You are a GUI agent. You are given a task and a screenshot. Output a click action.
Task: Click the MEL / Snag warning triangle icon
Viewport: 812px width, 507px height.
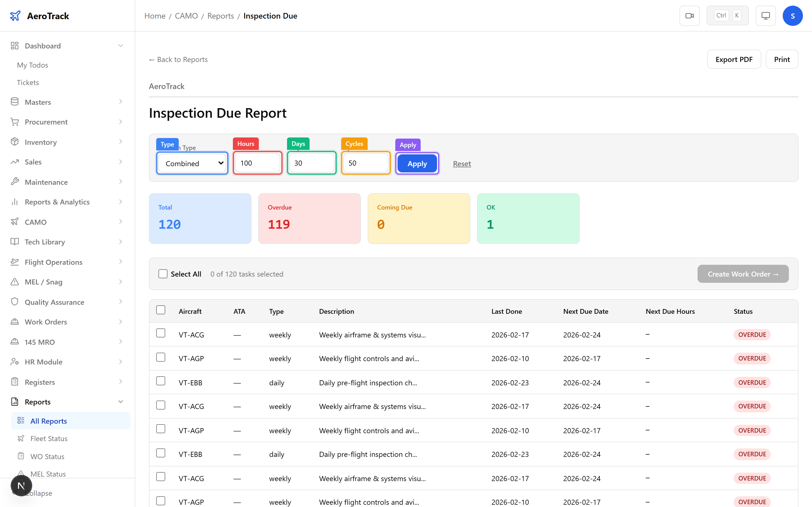[x=14, y=282]
